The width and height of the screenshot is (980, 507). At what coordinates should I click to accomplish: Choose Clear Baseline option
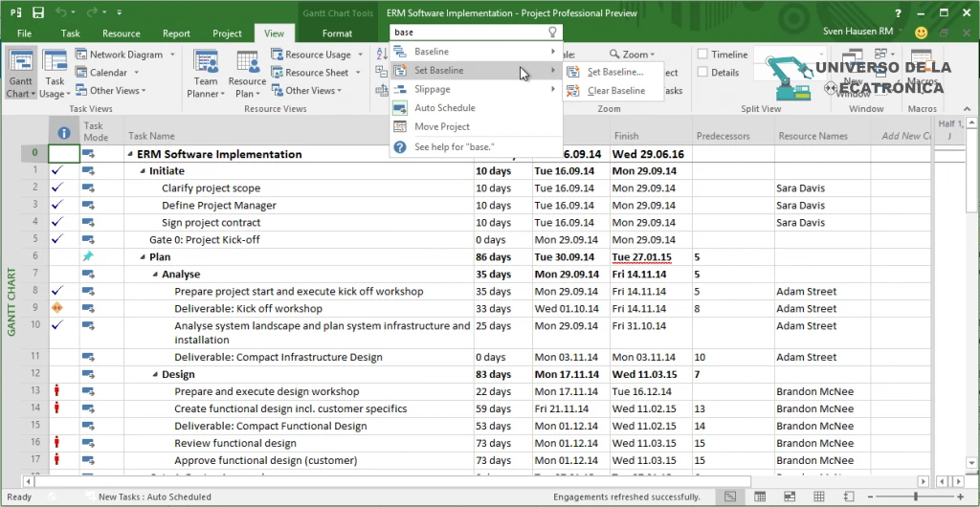[615, 91]
